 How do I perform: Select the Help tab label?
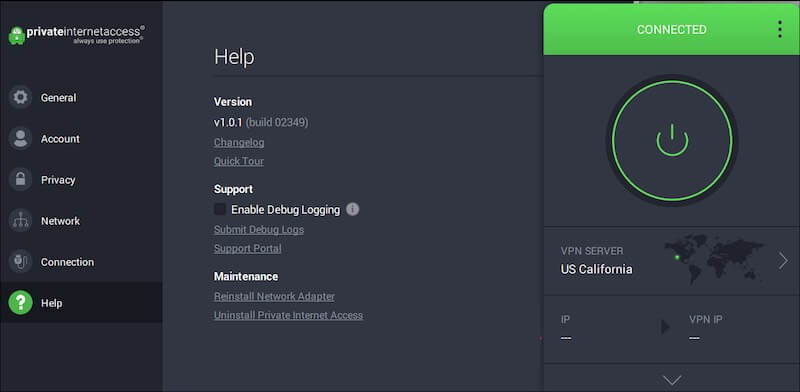click(52, 303)
